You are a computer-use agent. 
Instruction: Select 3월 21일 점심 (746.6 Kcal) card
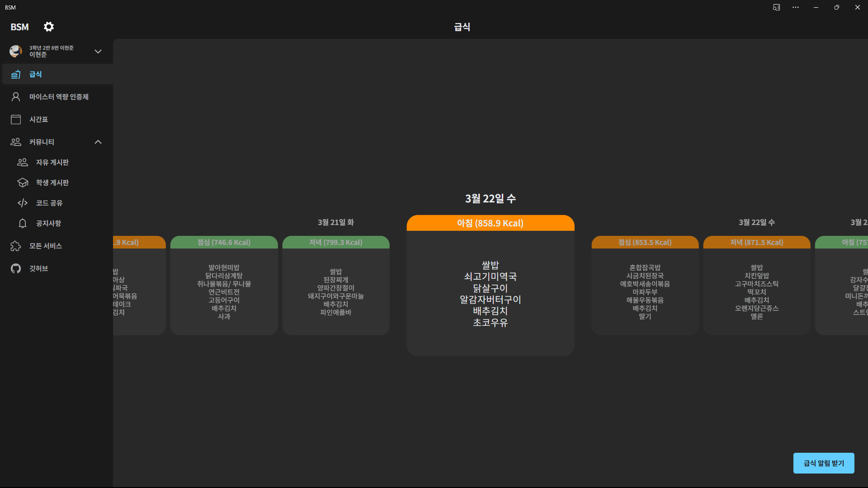(x=224, y=285)
